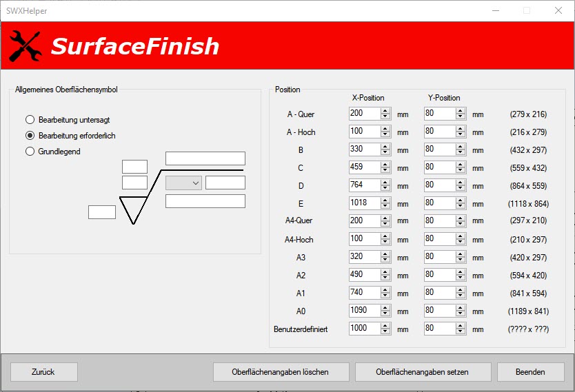This screenshot has height=392, width=575.
Task: Click the small field left of the triangle
Action: [x=102, y=212]
